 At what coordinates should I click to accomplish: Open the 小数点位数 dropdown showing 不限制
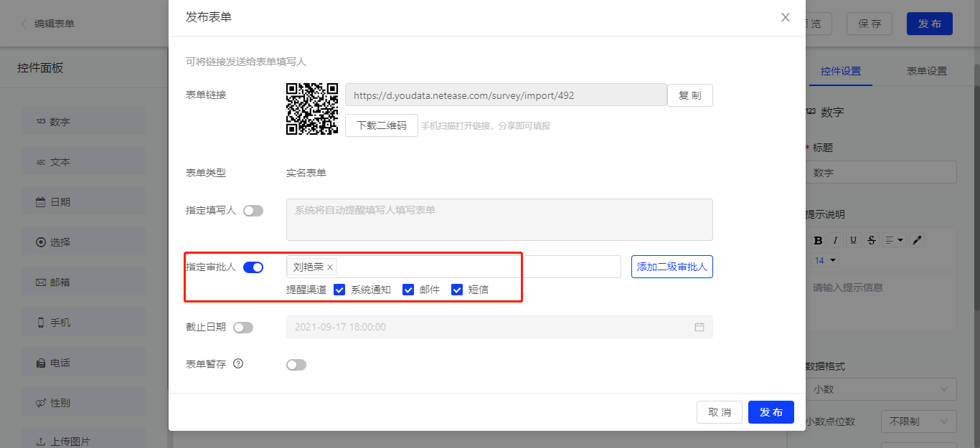[x=918, y=421]
